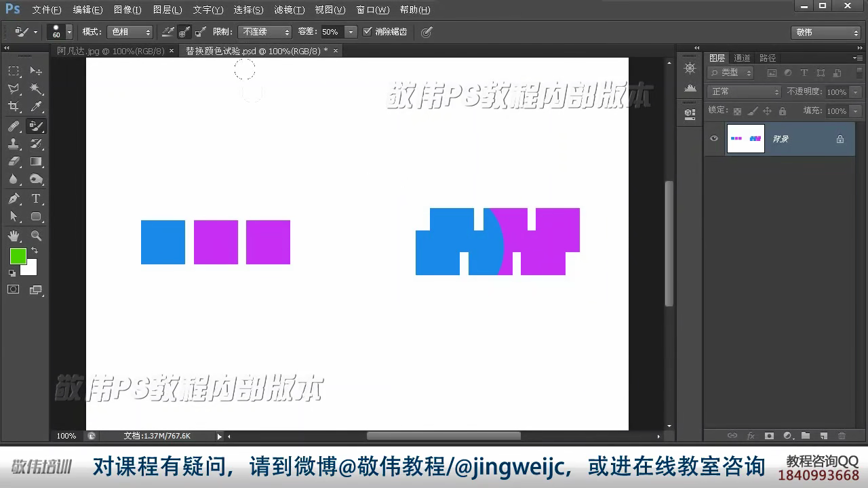Expand the 不透明度 opacity slider arrow
The height and width of the screenshot is (488, 868).
point(855,91)
